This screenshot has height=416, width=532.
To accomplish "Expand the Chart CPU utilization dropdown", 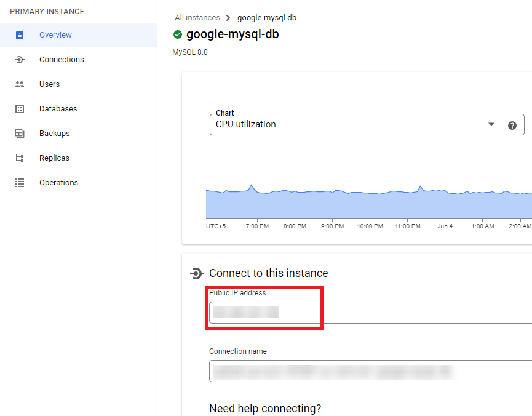I will 367,125.
